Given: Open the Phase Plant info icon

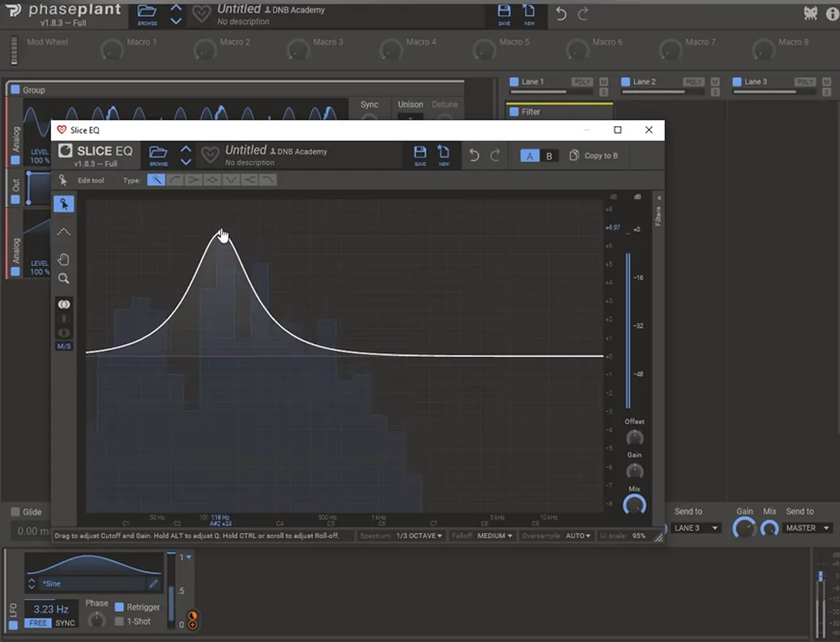Looking at the screenshot, I should [833, 14].
